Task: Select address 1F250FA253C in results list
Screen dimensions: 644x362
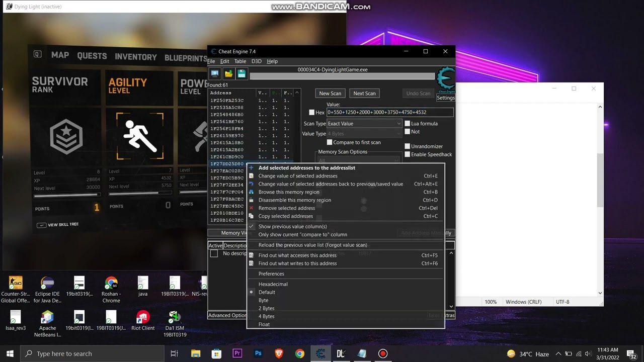Action: [x=227, y=101]
